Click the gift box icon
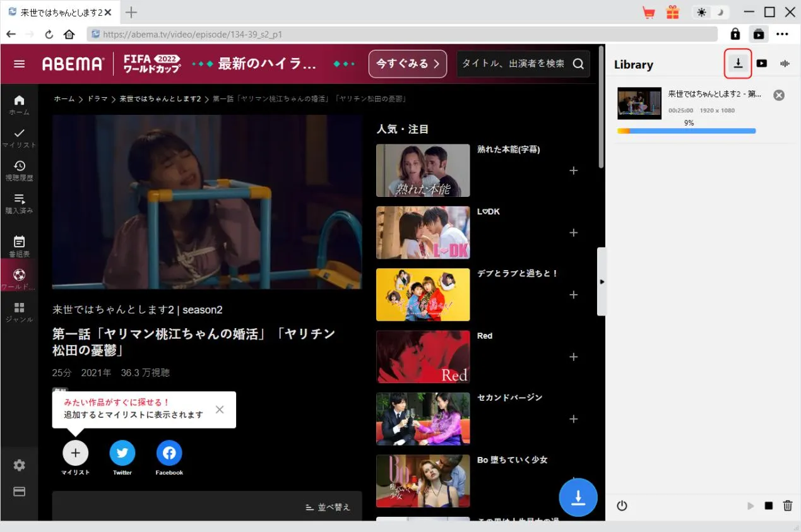This screenshot has width=801, height=532. coord(673,13)
